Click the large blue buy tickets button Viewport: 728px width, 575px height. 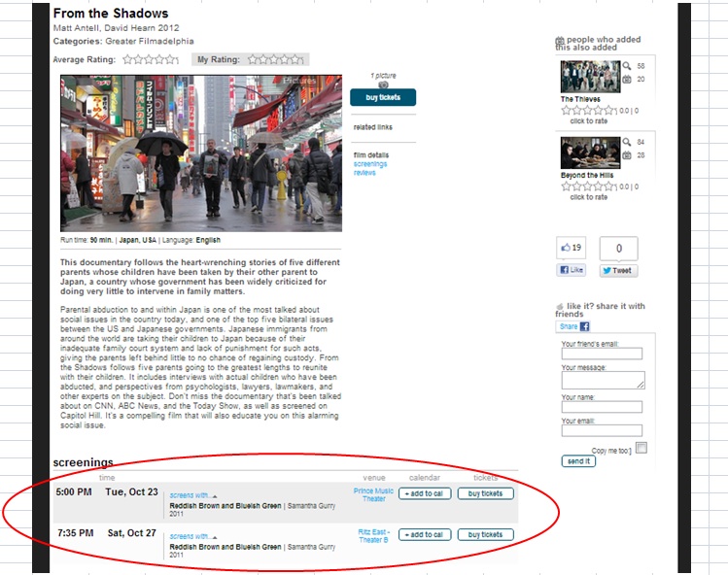383,97
